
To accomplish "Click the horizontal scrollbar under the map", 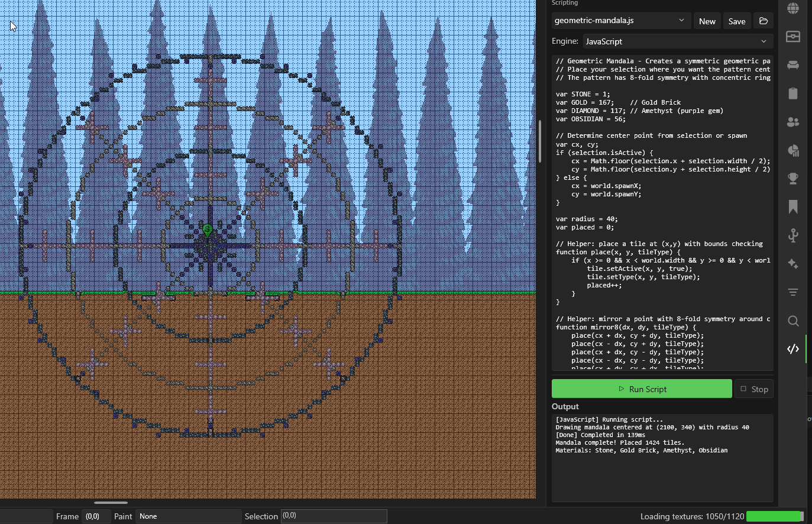I will (x=111, y=503).
